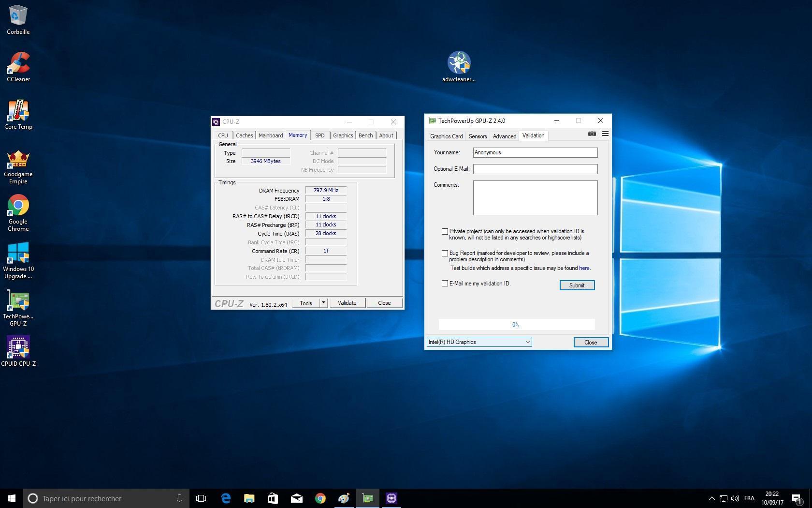
Task: Click the Optional E-Mail input field
Action: click(x=535, y=169)
